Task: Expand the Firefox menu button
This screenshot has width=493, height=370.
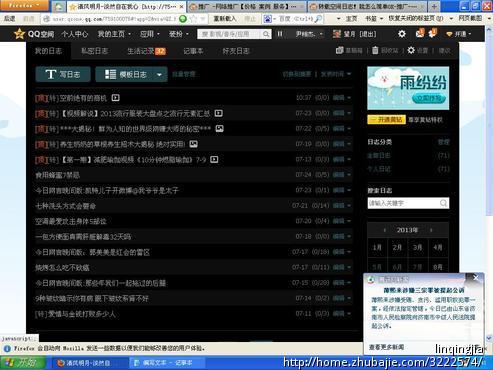Action: (x=24, y=5)
